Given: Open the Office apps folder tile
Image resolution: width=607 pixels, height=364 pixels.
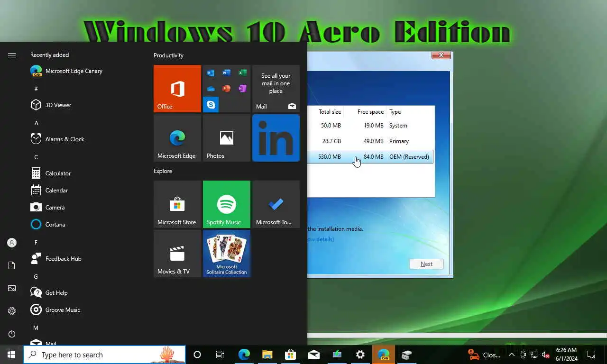Looking at the screenshot, I should tap(227, 89).
